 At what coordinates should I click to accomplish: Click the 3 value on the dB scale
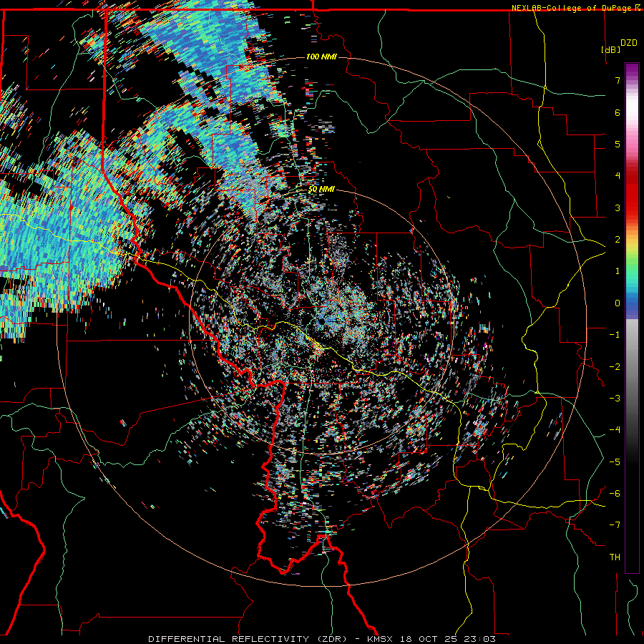pyautogui.click(x=618, y=208)
